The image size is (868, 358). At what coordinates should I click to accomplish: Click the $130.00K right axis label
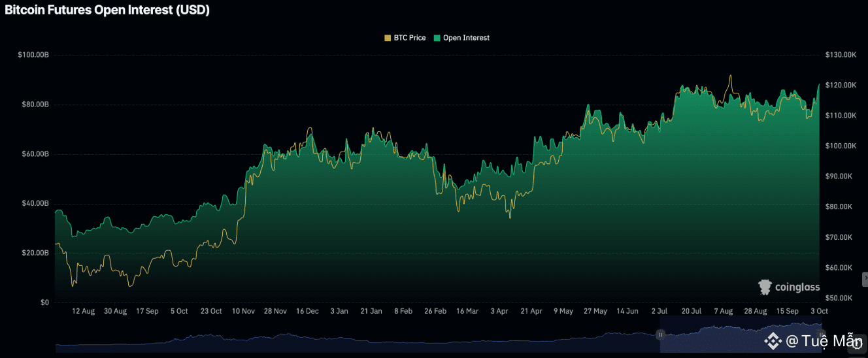click(x=841, y=55)
